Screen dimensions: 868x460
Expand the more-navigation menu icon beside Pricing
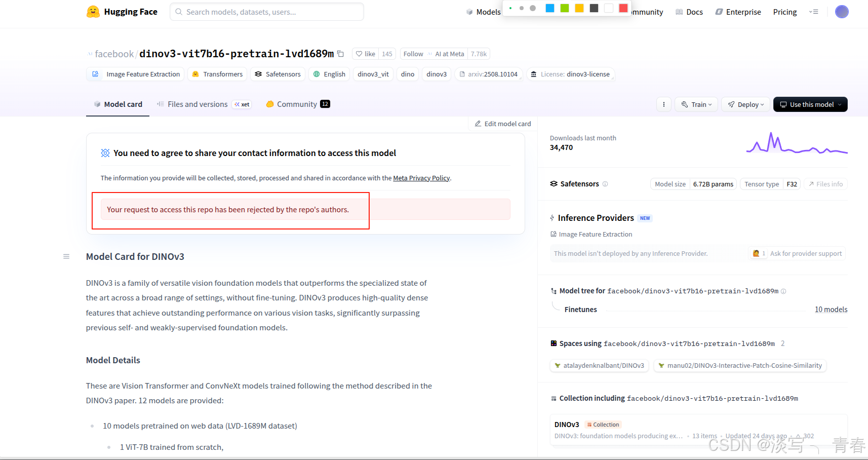click(x=814, y=12)
